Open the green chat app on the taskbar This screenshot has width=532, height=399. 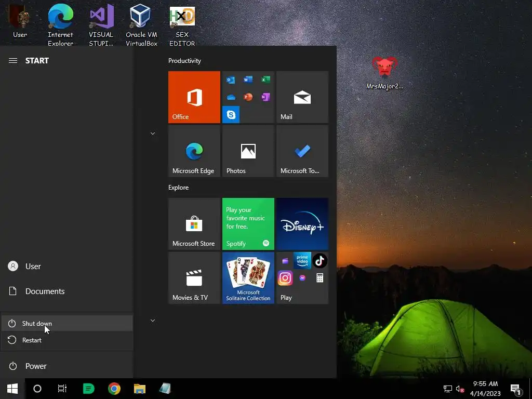[88, 389]
